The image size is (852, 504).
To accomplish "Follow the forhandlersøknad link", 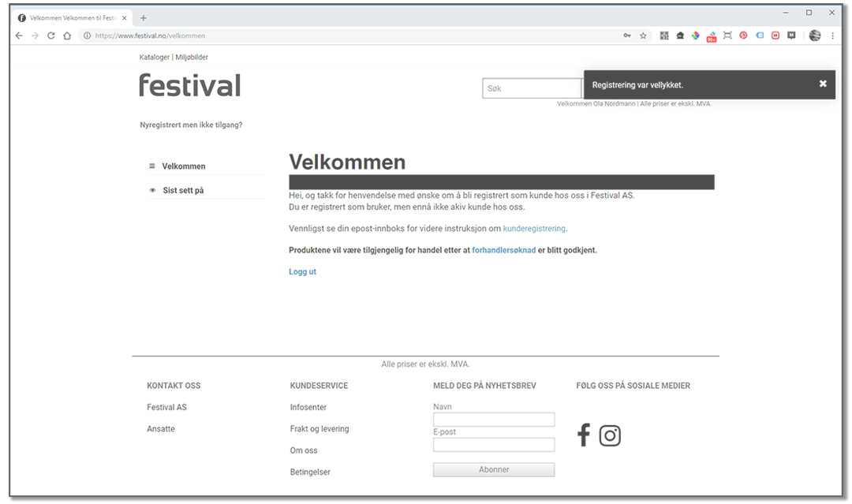I will click(503, 250).
